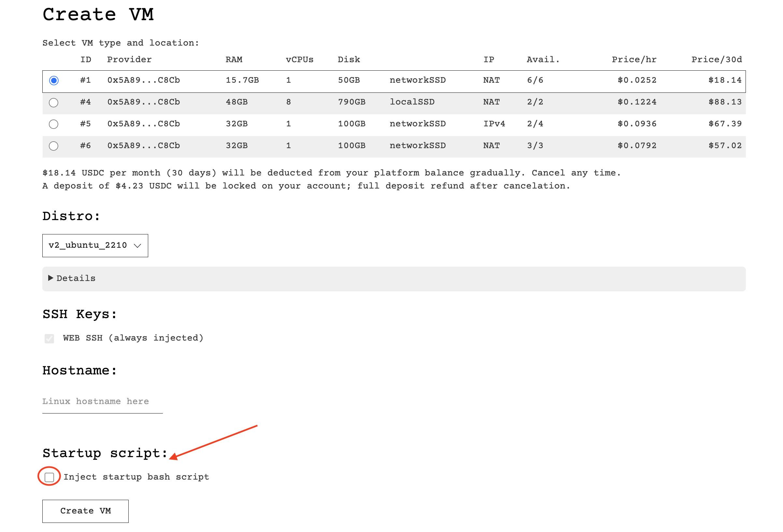The width and height of the screenshot is (783, 532).
Task: Toggle WEB SSH always injected checkbox
Action: click(49, 338)
